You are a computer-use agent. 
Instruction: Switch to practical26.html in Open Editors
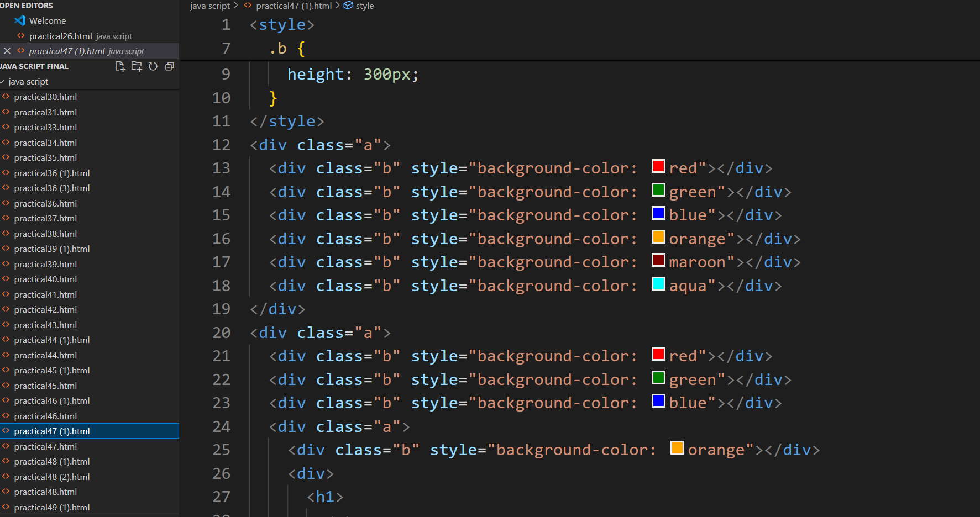60,36
